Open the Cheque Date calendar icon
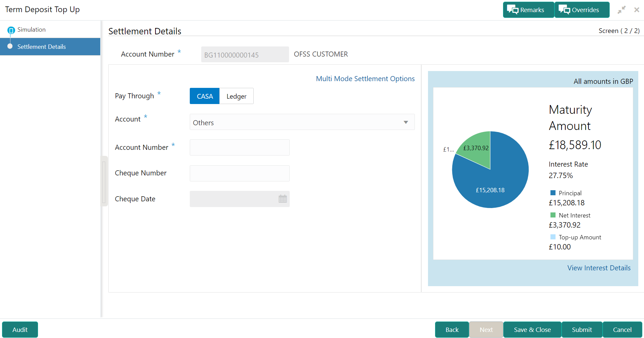The image size is (644, 338). pos(283,199)
